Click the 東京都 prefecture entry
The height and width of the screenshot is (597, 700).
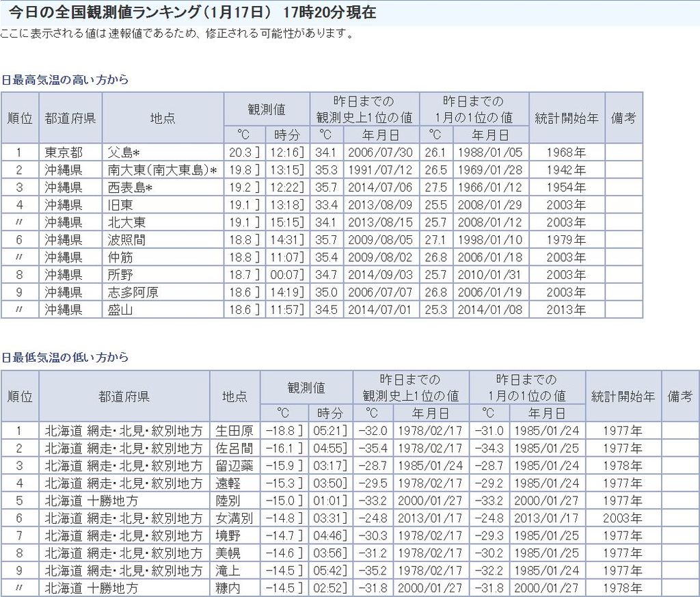64,152
